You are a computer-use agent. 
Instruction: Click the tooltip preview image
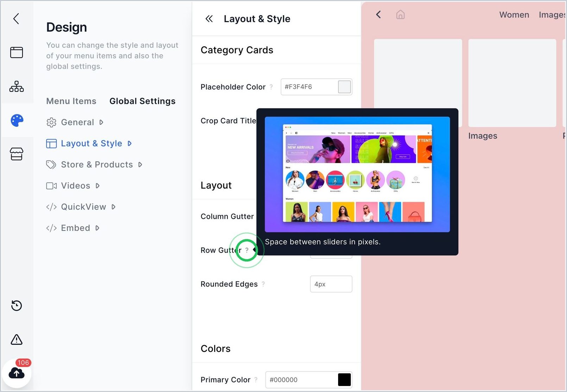(x=357, y=174)
